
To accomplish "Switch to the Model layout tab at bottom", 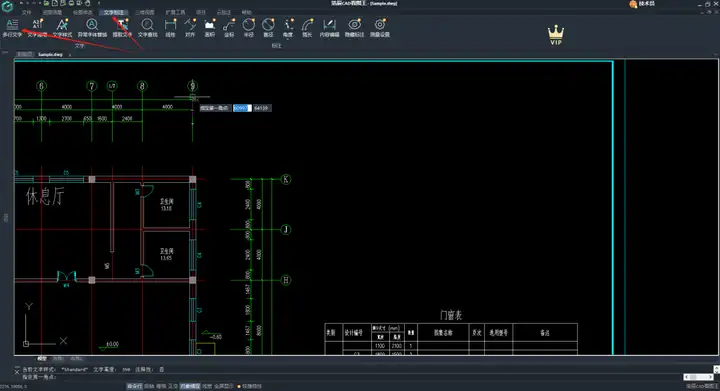I will click(42, 358).
